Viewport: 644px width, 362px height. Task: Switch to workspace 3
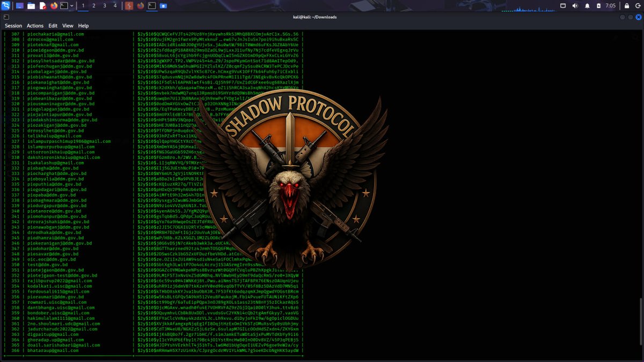pos(105,6)
